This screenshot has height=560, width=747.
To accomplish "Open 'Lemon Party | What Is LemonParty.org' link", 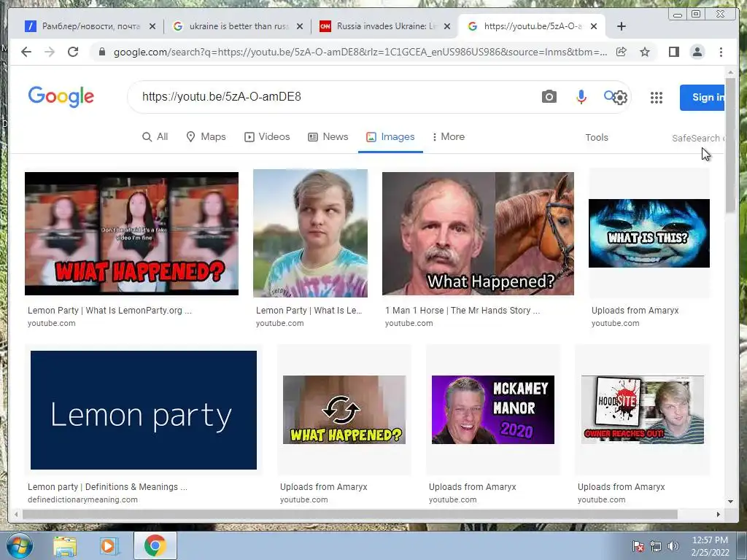I will point(109,311).
